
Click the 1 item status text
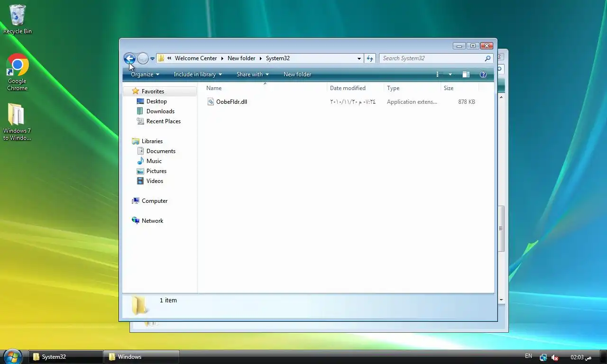coord(168,300)
